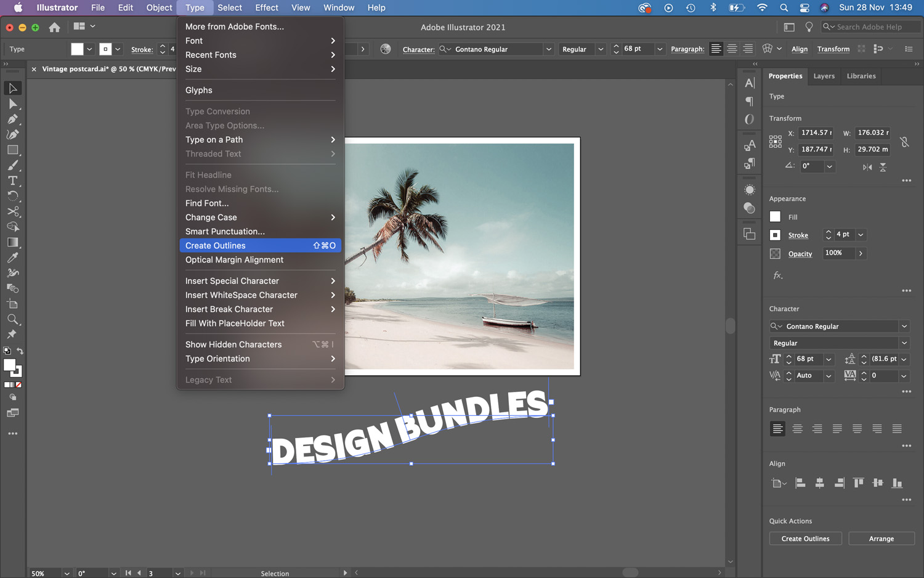
Task: Set paragraph Align center in Properties
Action: click(x=797, y=428)
